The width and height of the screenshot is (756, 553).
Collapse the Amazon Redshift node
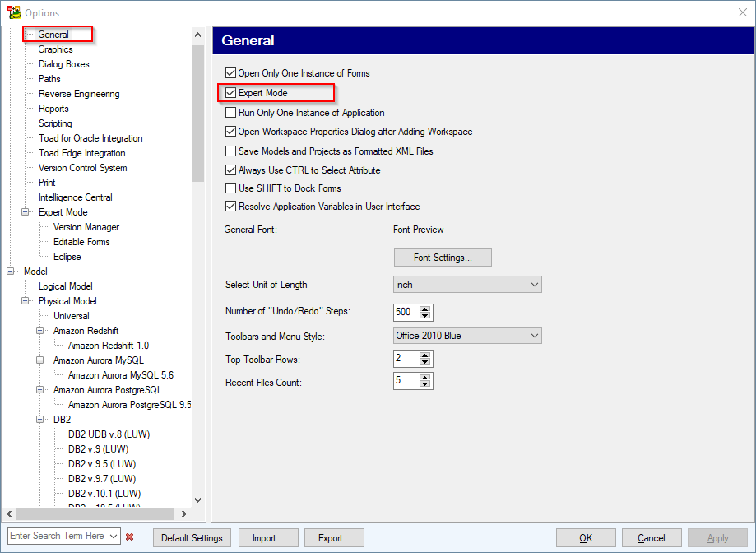40,331
